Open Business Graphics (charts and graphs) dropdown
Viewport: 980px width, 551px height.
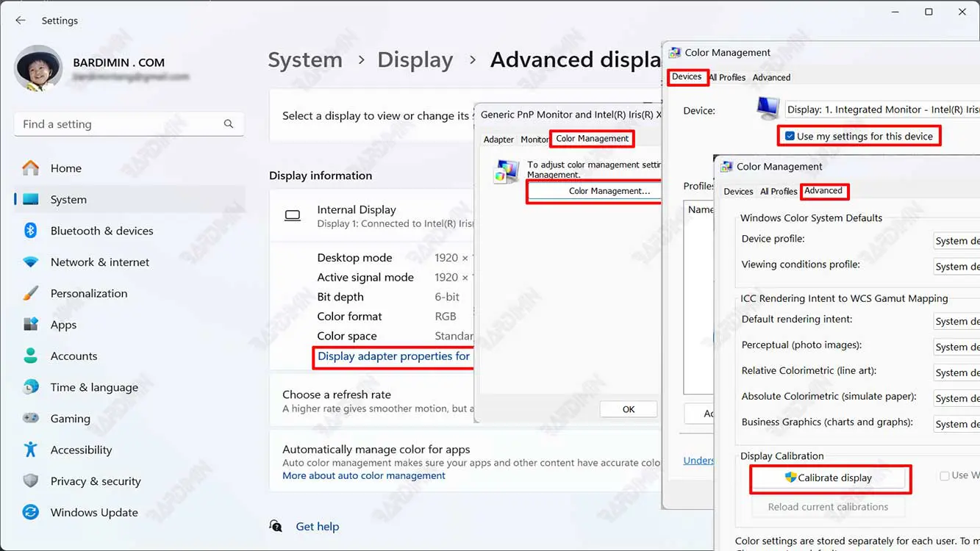click(x=956, y=424)
